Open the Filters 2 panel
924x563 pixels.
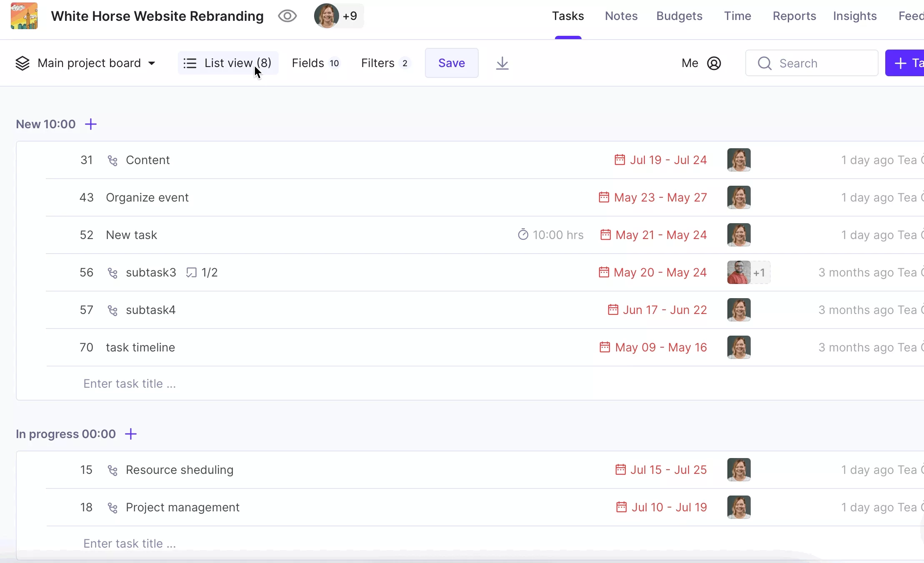[x=386, y=63]
